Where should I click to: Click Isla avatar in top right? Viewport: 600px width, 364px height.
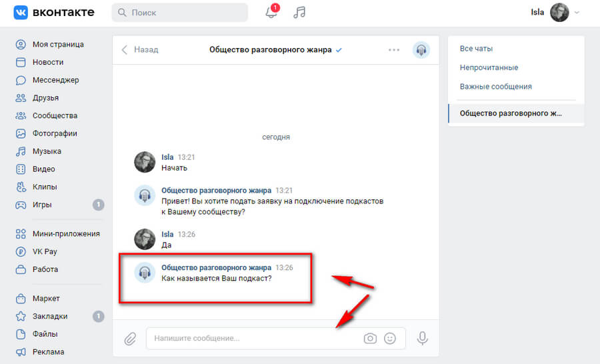(x=559, y=13)
